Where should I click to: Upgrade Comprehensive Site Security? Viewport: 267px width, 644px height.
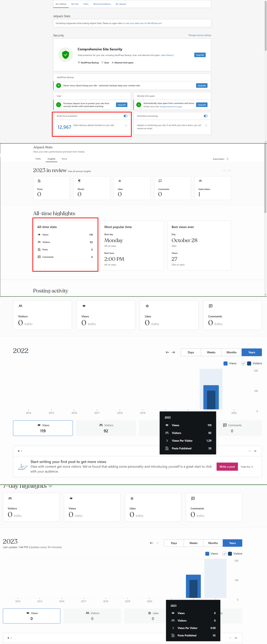click(200, 55)
